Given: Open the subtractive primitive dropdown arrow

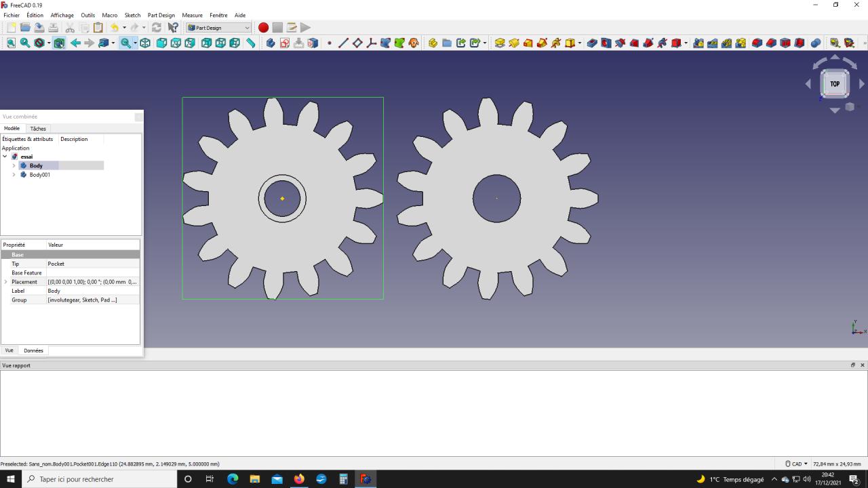Looking at the screenshot, I should (x=686, y=43).
